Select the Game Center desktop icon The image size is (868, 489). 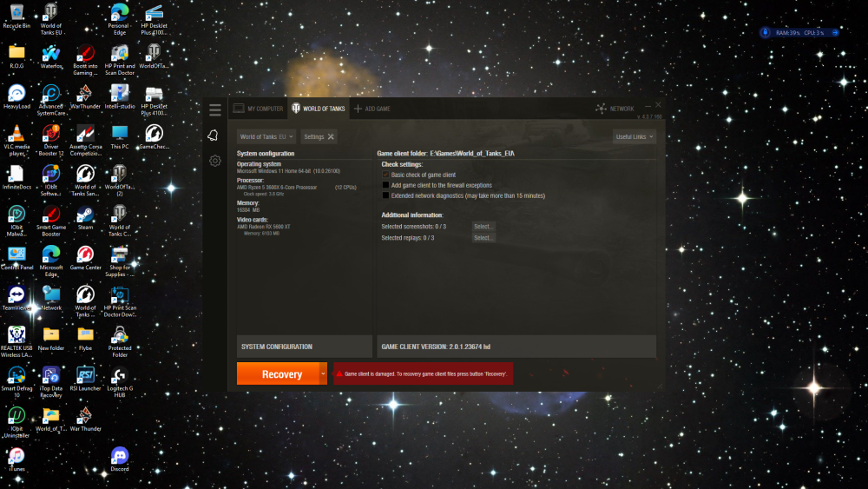click(85, 259)
